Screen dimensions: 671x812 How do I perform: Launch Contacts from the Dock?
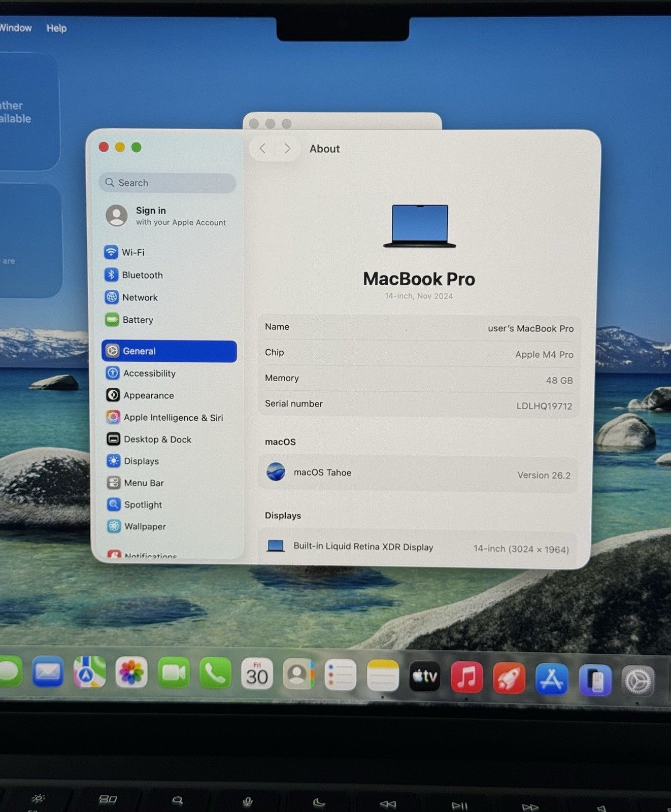(x=298, y=674)
